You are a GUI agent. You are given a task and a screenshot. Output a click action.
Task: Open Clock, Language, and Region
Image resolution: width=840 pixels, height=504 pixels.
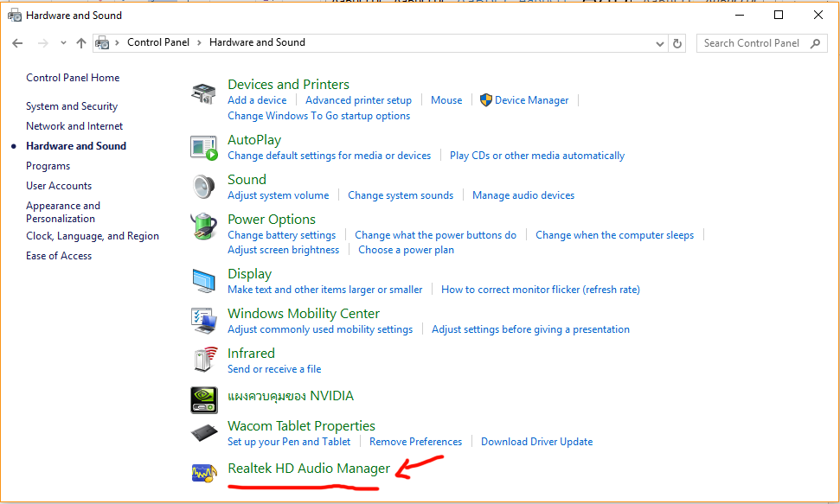[x=93, y=236]
